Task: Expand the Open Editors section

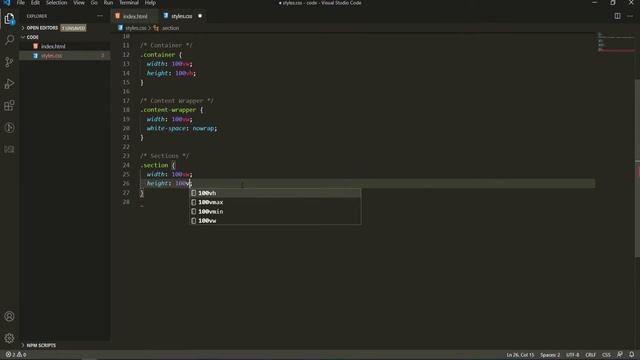Action: tap(42, 28)
